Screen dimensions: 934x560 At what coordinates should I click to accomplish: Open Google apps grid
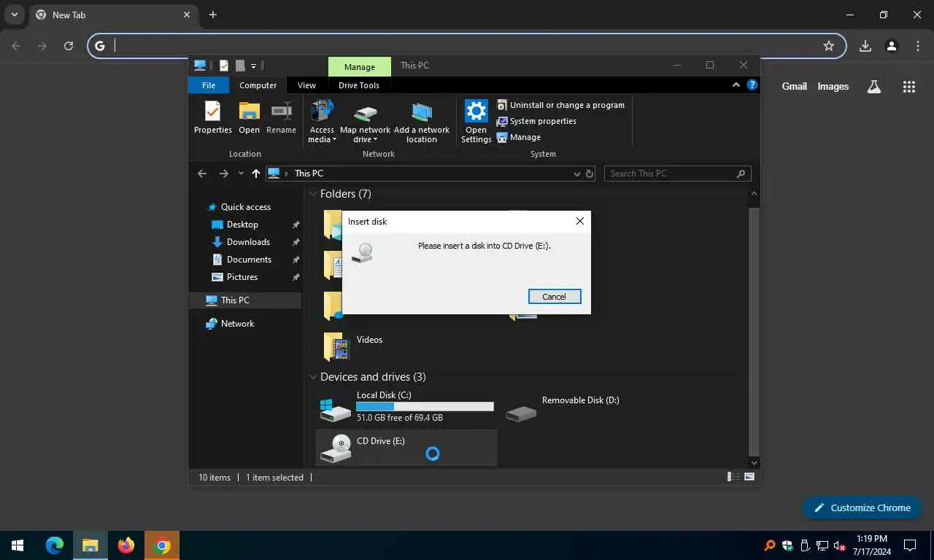[x=909, y=86]
